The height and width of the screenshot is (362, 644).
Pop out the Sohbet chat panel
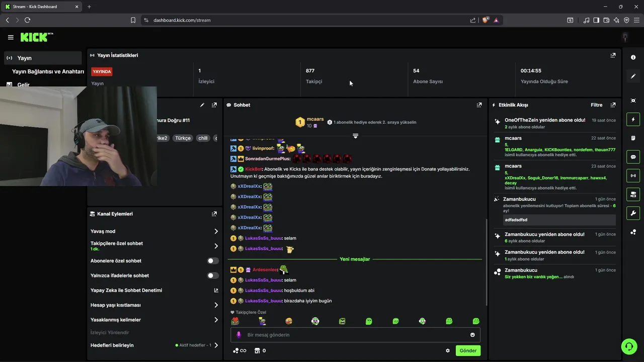click(x=479, y=105)
